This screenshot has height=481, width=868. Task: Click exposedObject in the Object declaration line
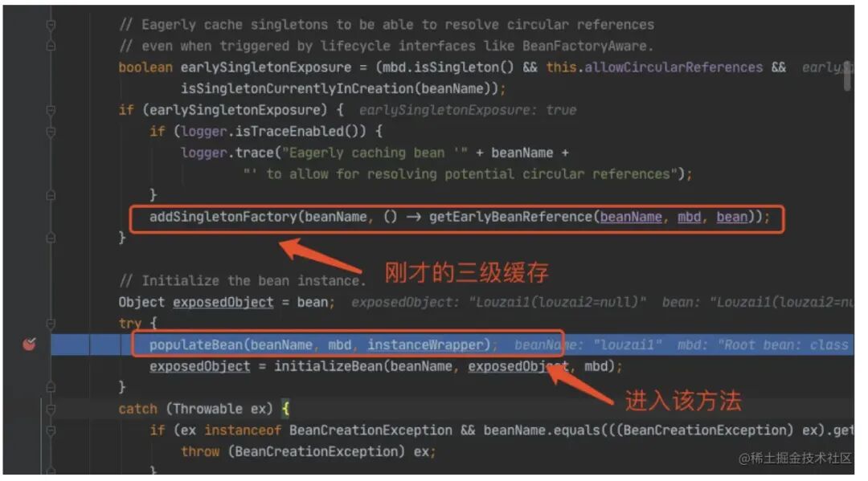[223, 303]
